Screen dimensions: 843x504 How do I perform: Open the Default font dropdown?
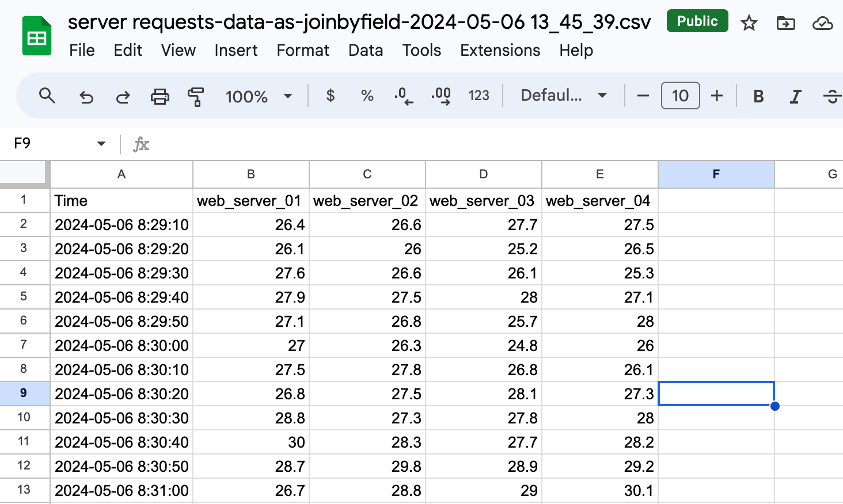tap(561, 96)
